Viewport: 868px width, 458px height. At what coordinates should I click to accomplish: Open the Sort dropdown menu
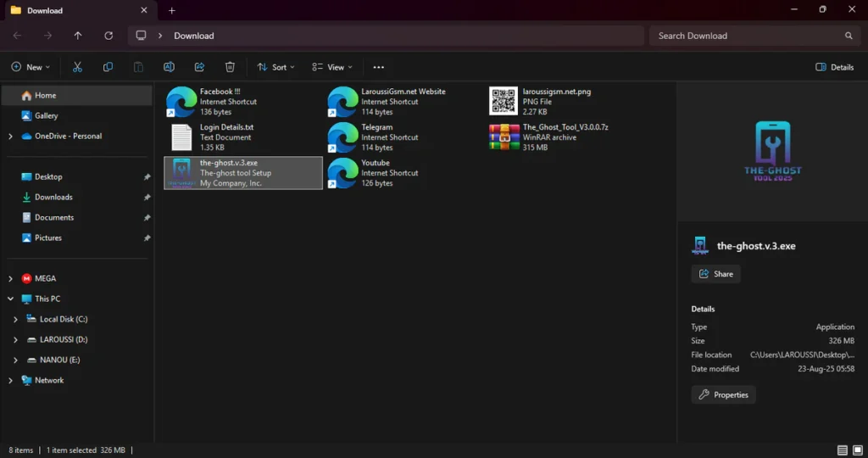277,67
